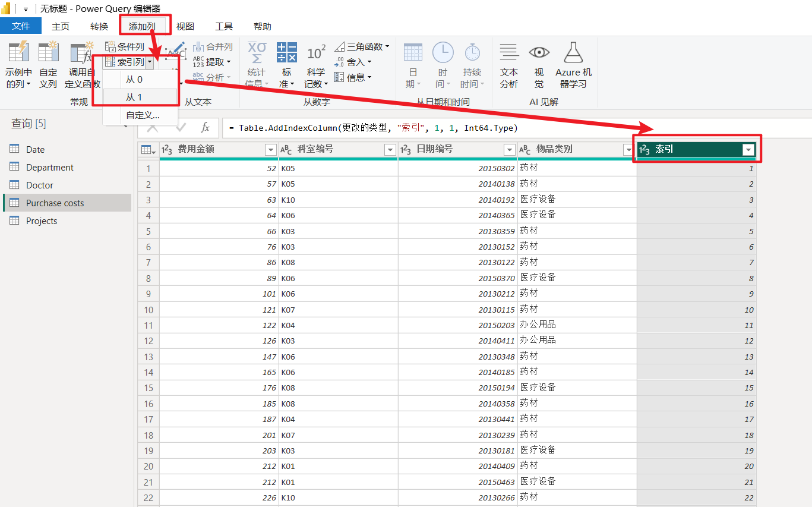Click the 日期 calendar icon

[413, 52]
